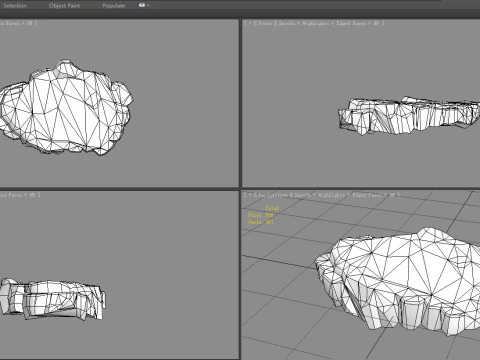Open the Populate ribbon tab
This screenshot has height=360, width=480.
[x=114, y=6]
